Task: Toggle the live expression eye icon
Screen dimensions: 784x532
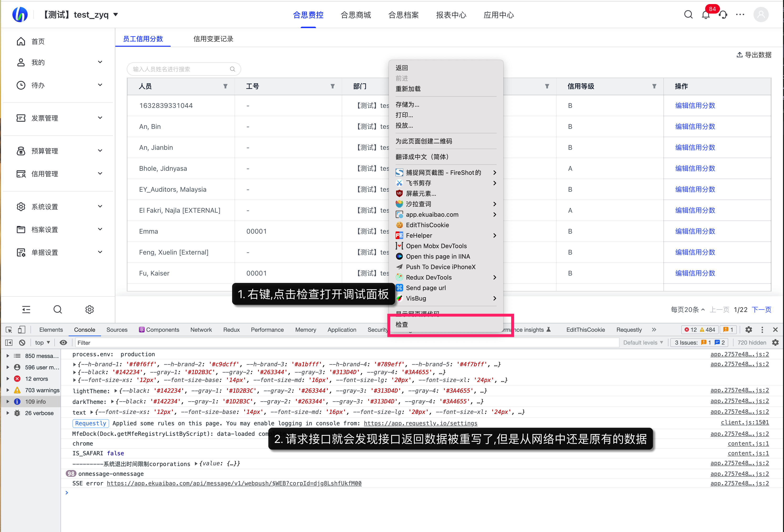Action: click(63, 342)
